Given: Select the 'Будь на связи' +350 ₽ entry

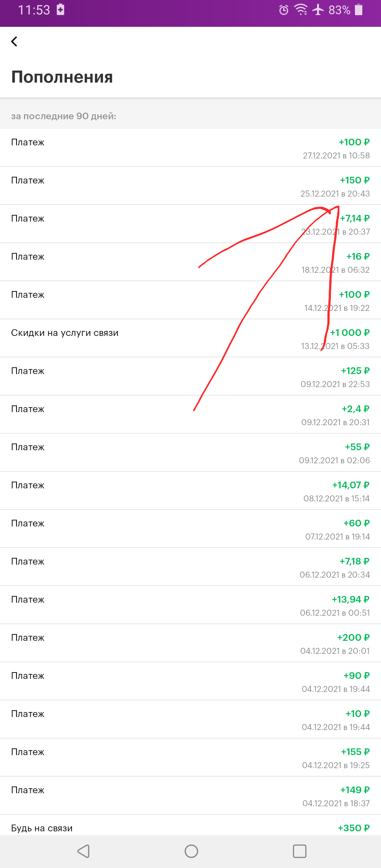Looking at the screenshot, I should tap(190, 825).
